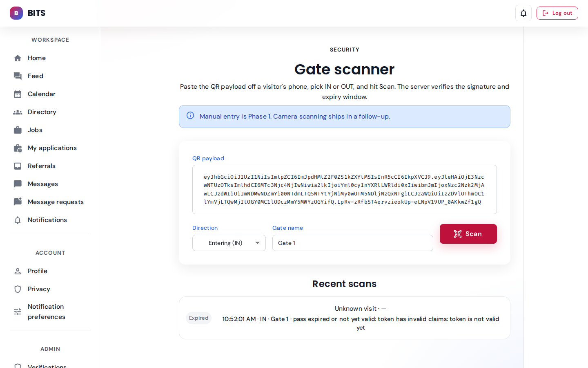Select the Expired recent scan entry
Image resolution: width=588 pixels, height=368 pixels.
point(344,318)
